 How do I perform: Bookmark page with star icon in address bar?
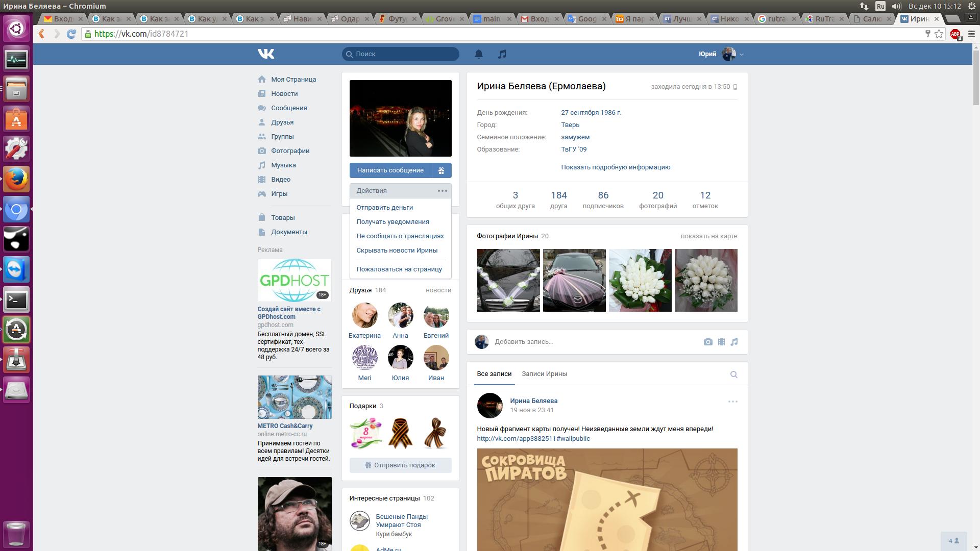click(x=939, y=34)
